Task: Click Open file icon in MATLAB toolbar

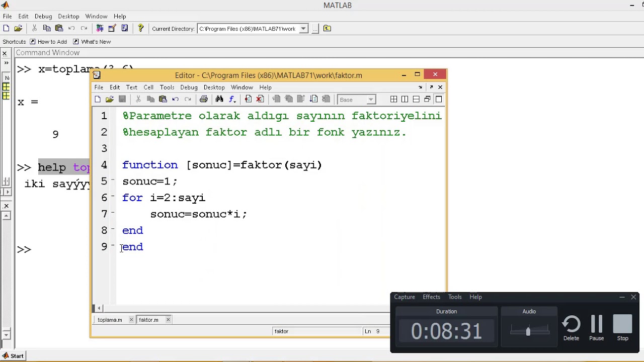Action: 18,29
